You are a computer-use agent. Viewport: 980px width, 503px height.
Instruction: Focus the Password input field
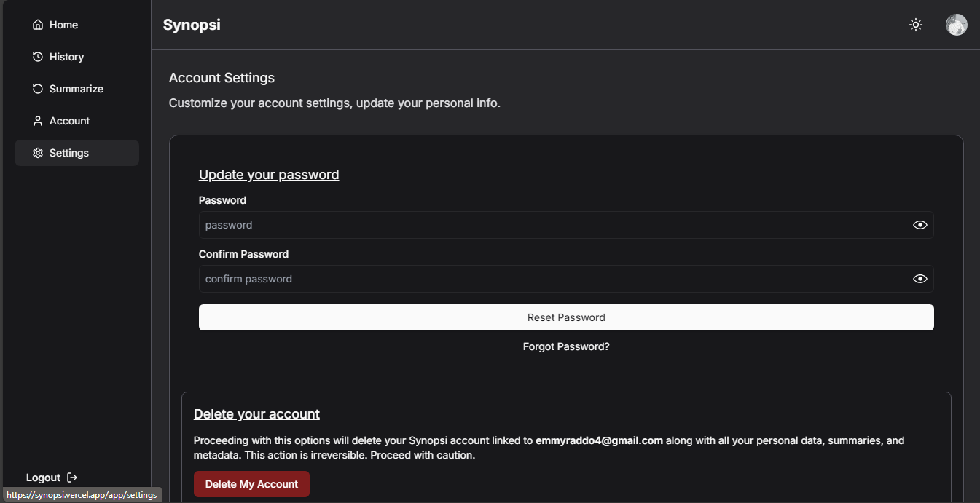pos(566,225)
